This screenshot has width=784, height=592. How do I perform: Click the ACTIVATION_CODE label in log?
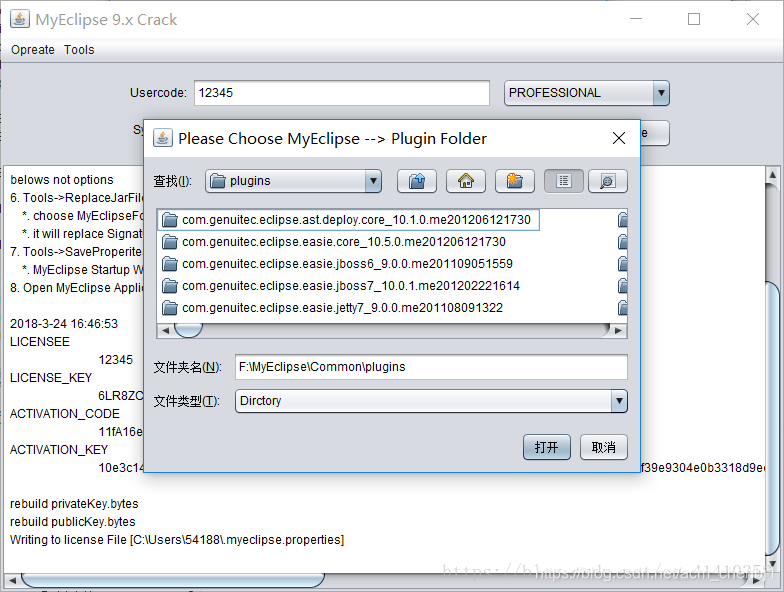(64, 414)
